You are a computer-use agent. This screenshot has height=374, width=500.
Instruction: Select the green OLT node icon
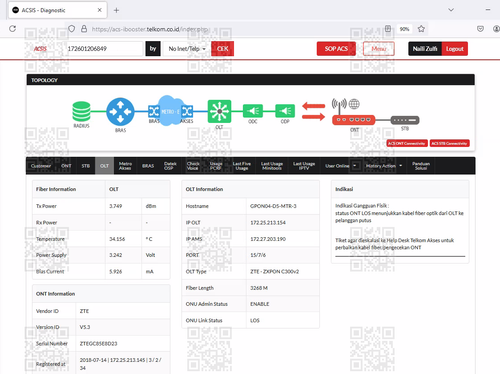point(219,111)
